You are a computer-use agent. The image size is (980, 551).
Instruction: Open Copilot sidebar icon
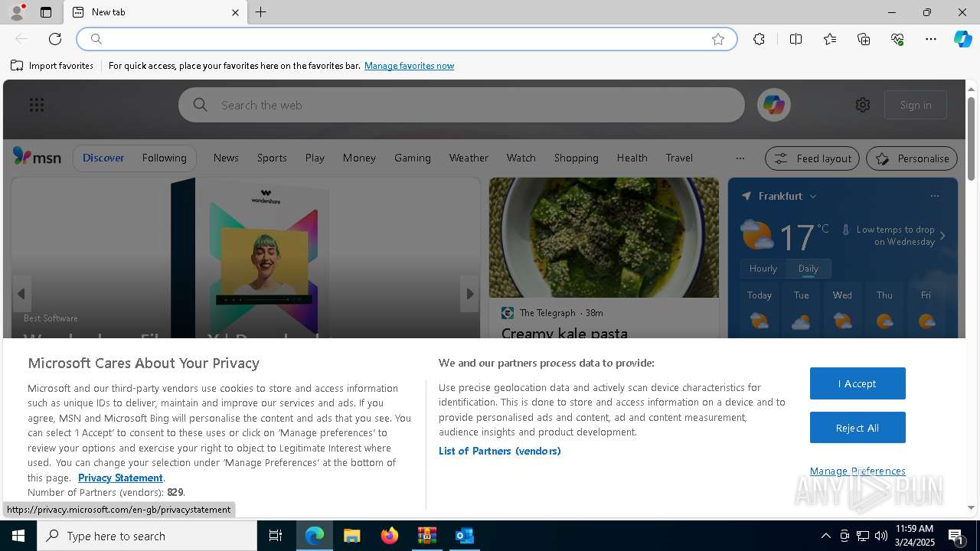coord(962,39)
